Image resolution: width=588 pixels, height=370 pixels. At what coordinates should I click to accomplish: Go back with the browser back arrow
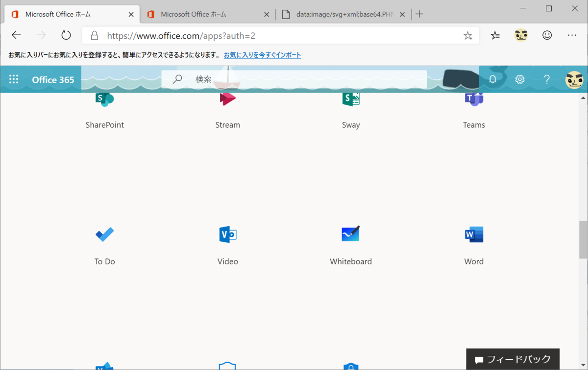16,35
